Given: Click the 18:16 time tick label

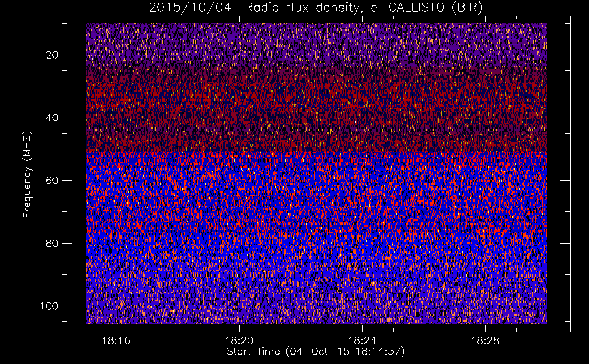Looking at the screenshot, I should (x=116, y=341).
